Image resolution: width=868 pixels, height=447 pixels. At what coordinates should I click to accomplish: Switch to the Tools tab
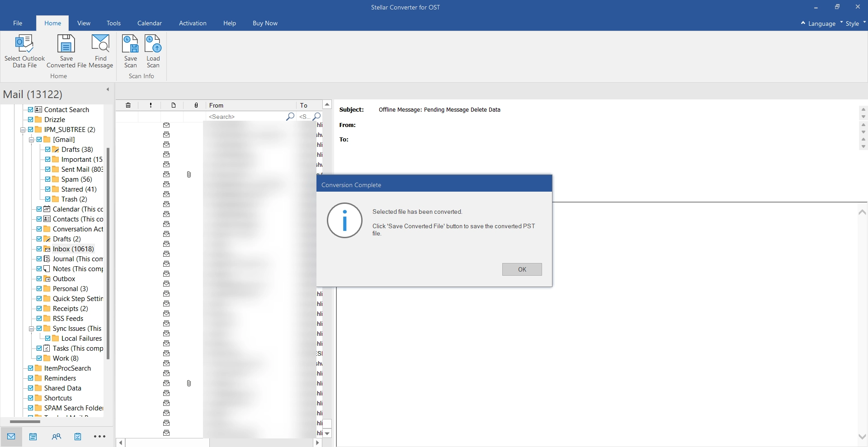113,23
